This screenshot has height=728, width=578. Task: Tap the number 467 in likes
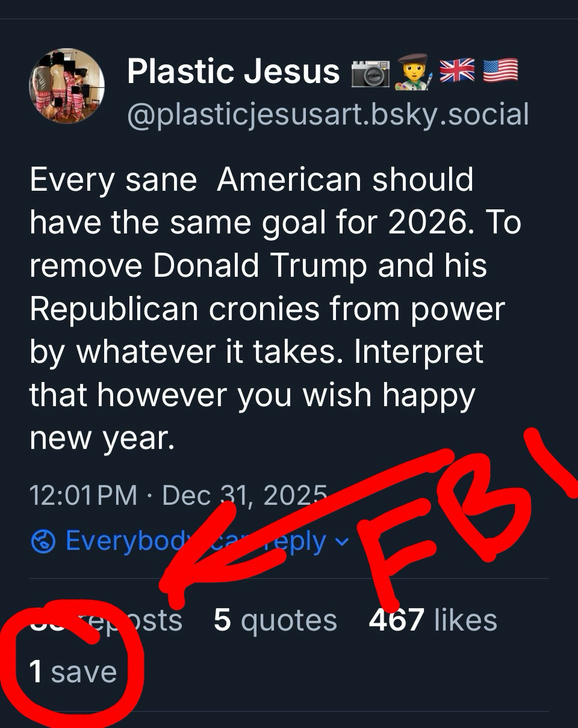coord(396,620)
